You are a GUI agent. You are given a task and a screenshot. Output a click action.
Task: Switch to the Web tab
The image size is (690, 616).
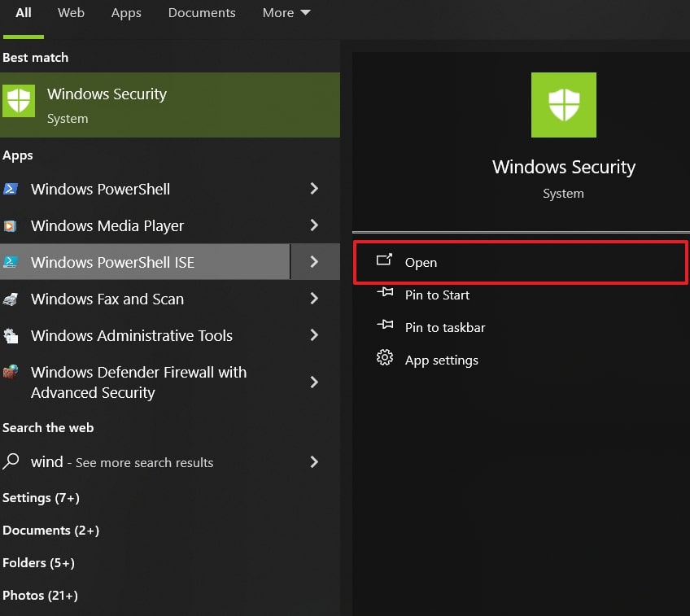tap(71, 12)
